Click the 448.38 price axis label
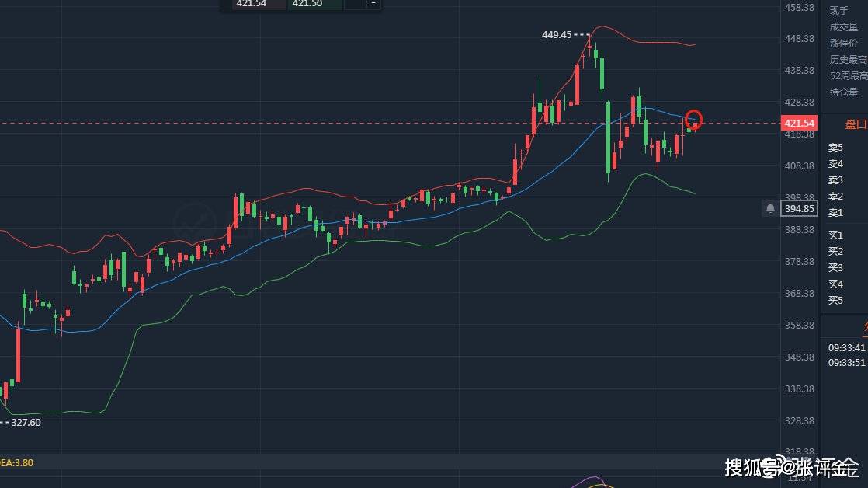The height and width of the screenshot is (488, 868). coord(800,38)
